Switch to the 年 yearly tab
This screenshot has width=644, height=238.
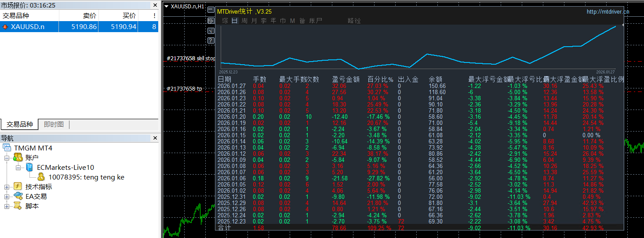click(x=273, y=21)
